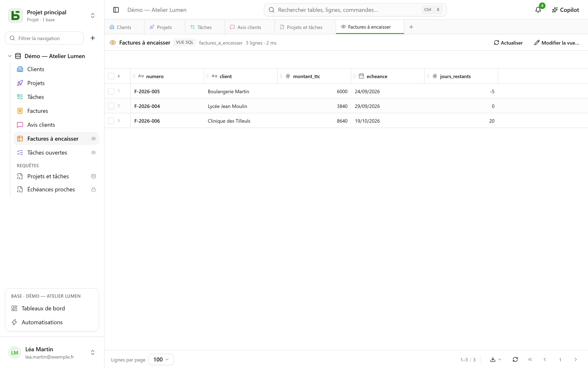Image resolution: width=588 pixels, height=368 pixels.
Task: Open the notifications bell
Action: pos(538,10)
